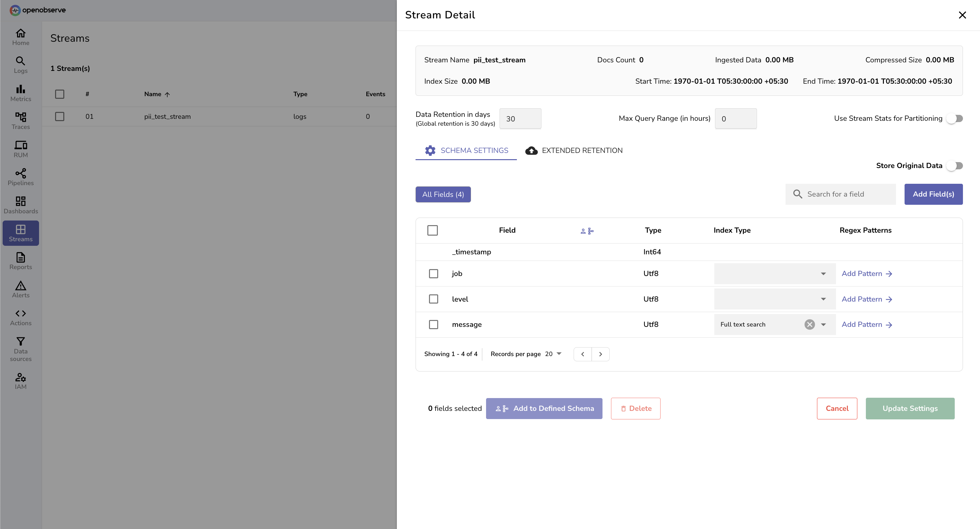Viewport: 980px width, 529px height.
Task: Select all fields header checkbox
Action: coord(433,230)
